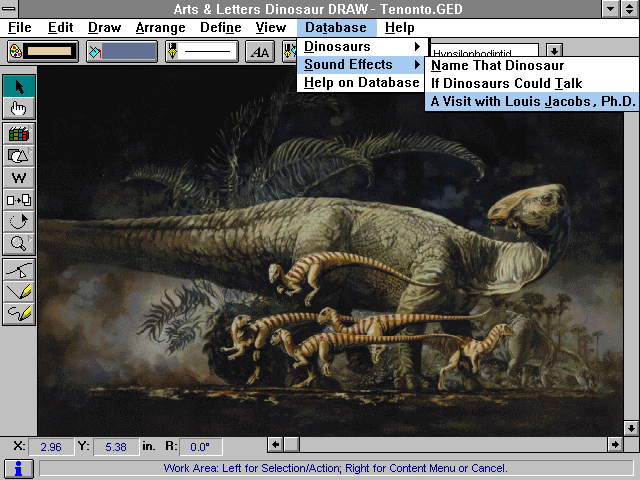Viewport: 640px width, 480px height.
Task: Choose A Visit with Louis Jacobs, Ph.D.
Action: (531, 101)
